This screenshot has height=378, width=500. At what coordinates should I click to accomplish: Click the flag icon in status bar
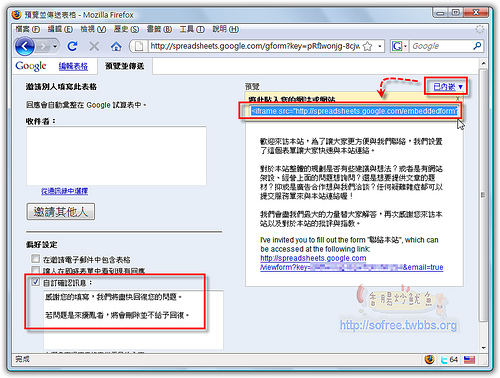tap(469, 360)
